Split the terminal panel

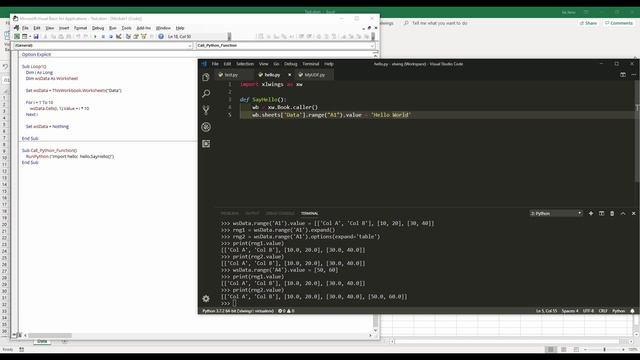[601, 213]
